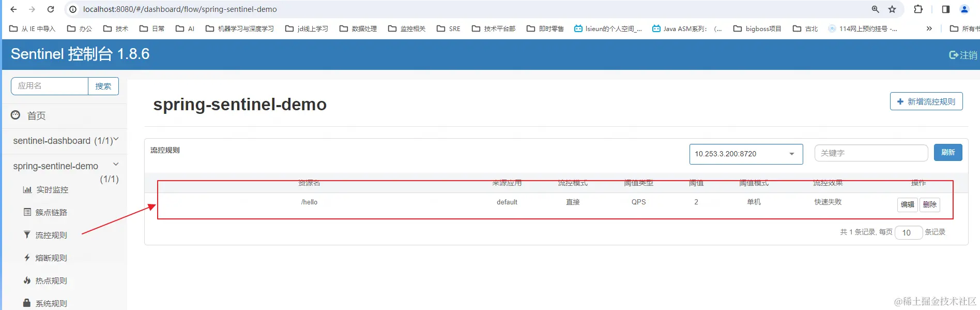Image resolution: width=980 pixels, height=310 pixels.
Task: Click 簇点链路 list icon
Action: [x=27, y=212]
